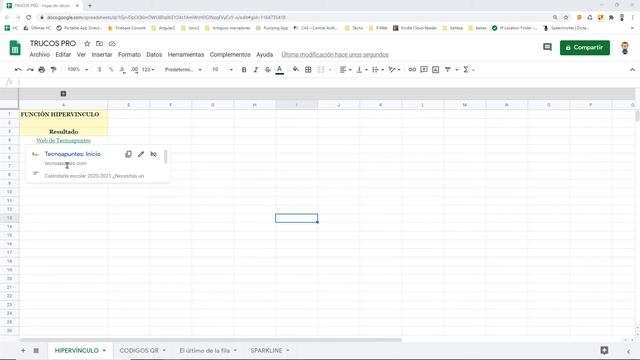Open the Editar menu

click(63, 54)
